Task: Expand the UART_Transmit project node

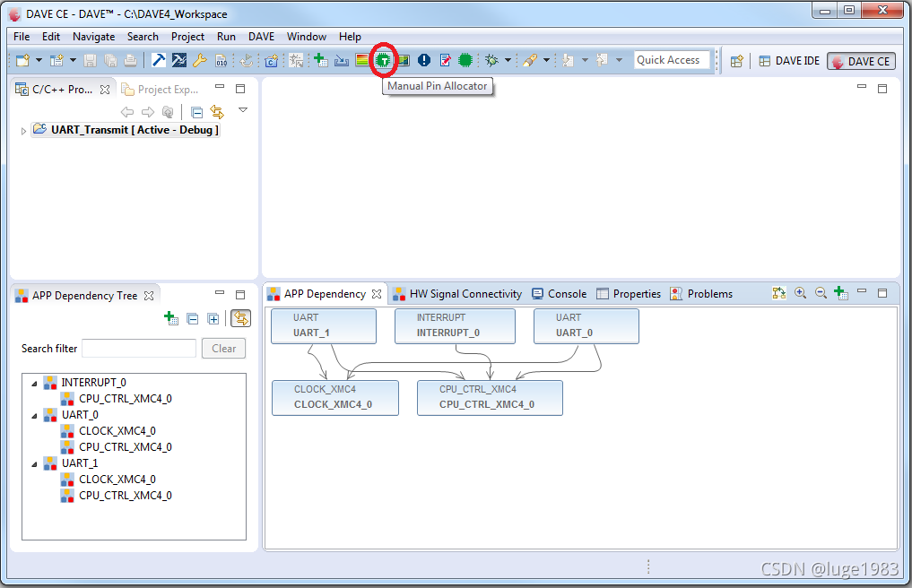Action: coord(23,131)
